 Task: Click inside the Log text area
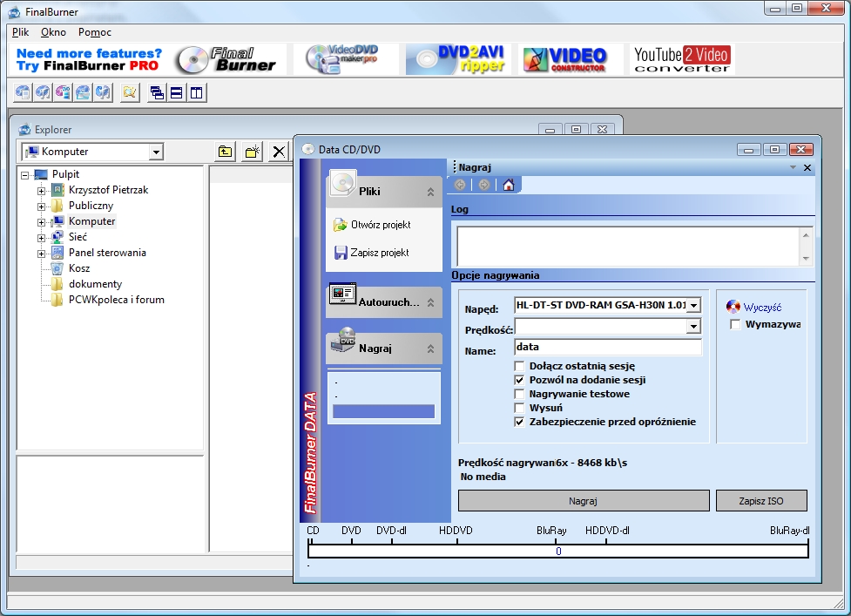(629, 247)
